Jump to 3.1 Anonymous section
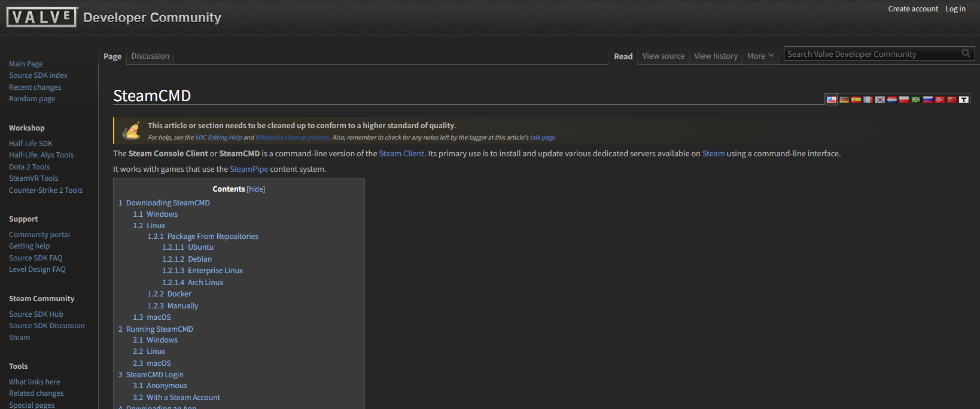Viewport: 980px width, 409px height. click(x=160, y=386)
